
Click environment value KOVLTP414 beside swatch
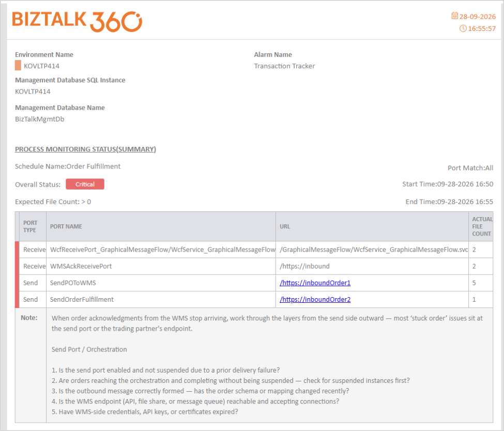pyautogui.click(x=41, y=66)
